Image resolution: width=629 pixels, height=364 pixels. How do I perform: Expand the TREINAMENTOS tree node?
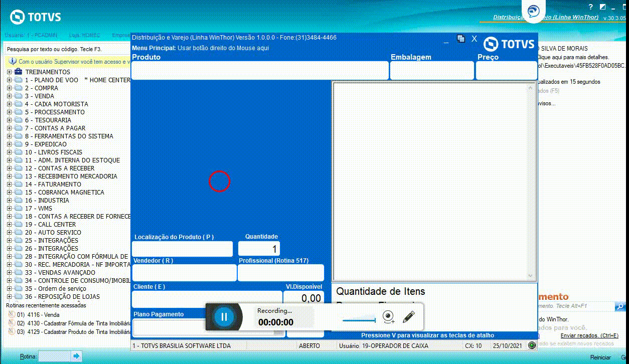coord(9,72)
